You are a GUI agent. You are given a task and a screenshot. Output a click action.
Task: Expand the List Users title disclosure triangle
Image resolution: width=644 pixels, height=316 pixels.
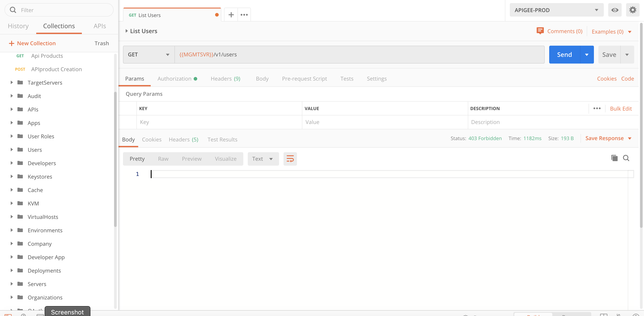[127, 31]
